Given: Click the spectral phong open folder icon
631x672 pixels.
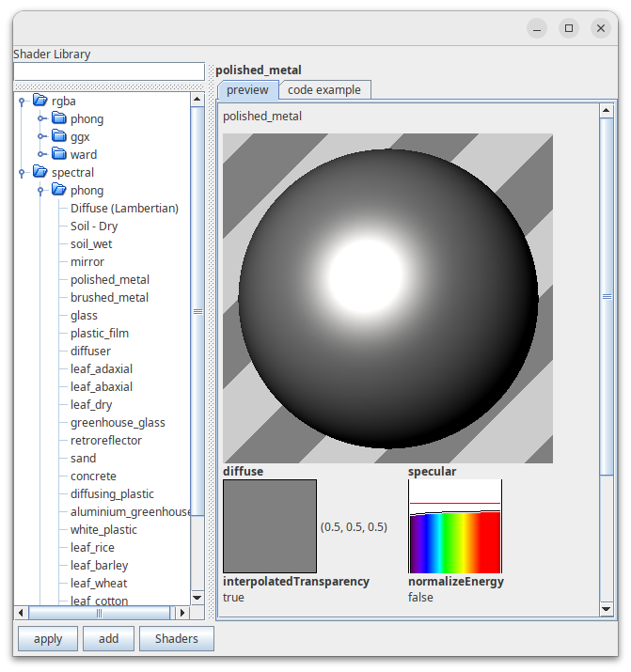Looking at the screenshot, I should click(58, 190).
